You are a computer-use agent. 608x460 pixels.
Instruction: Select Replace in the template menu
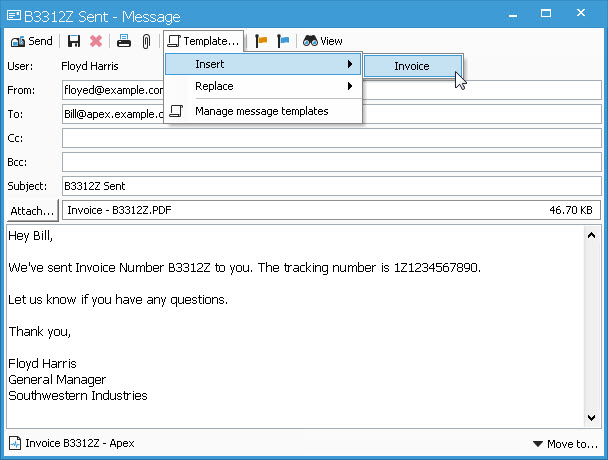coord(263,86)
